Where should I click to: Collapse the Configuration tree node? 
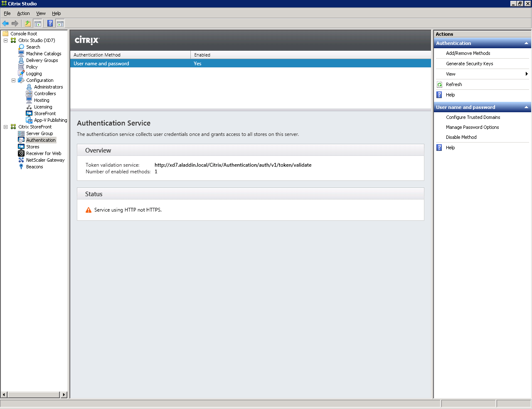point(13,80)
